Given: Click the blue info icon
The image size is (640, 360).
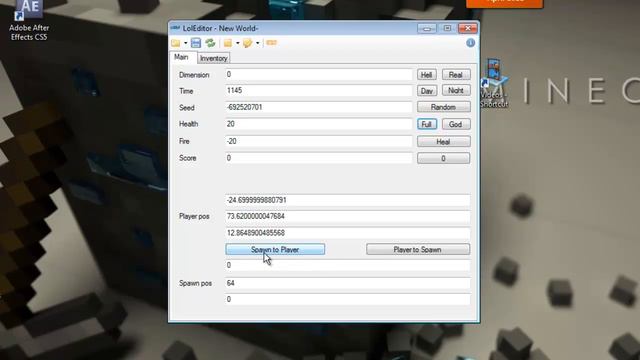Looking at the screenshot, I should coord(470,43).
